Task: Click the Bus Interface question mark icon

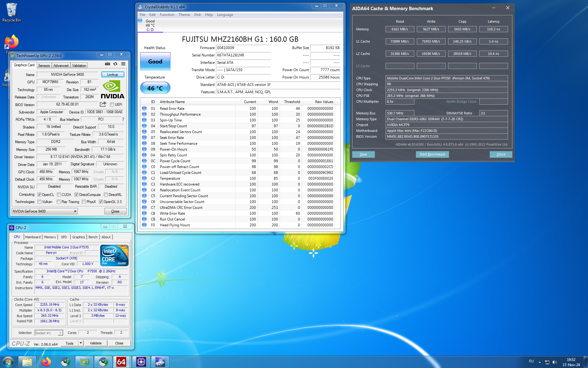Action: [x=123, y=119]
